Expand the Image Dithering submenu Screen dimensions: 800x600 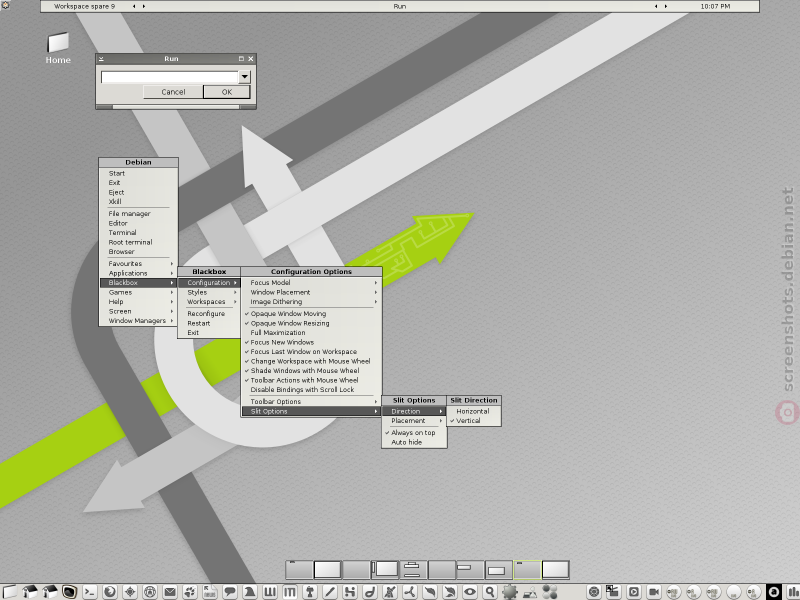[311, 302]
